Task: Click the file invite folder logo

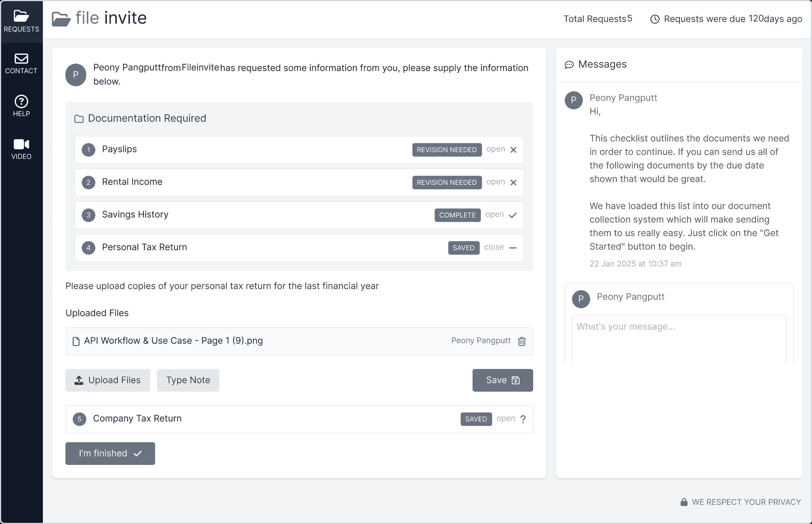Action: pos(61,19)
